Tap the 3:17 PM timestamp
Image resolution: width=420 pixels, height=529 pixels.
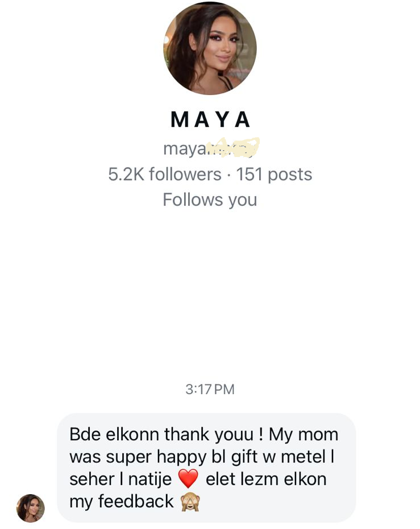coord(210,390)
